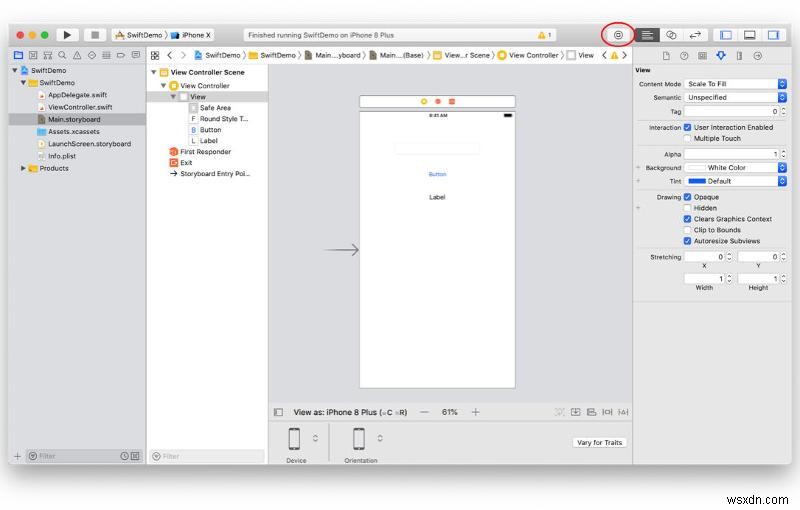Show the Issue navigator
The width and height of the screenshot is (800, 510).
[77, 55]
